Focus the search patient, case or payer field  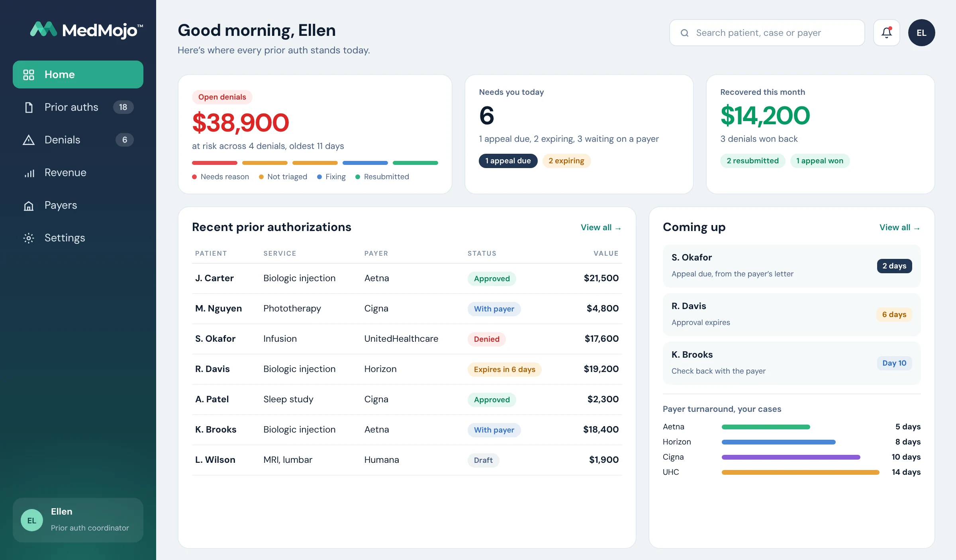click(767, 33)
